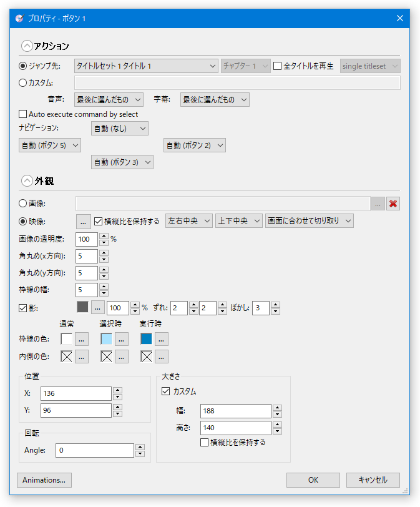
Task: Click the 画像の透明度 value field
Action: click(87, 239)
